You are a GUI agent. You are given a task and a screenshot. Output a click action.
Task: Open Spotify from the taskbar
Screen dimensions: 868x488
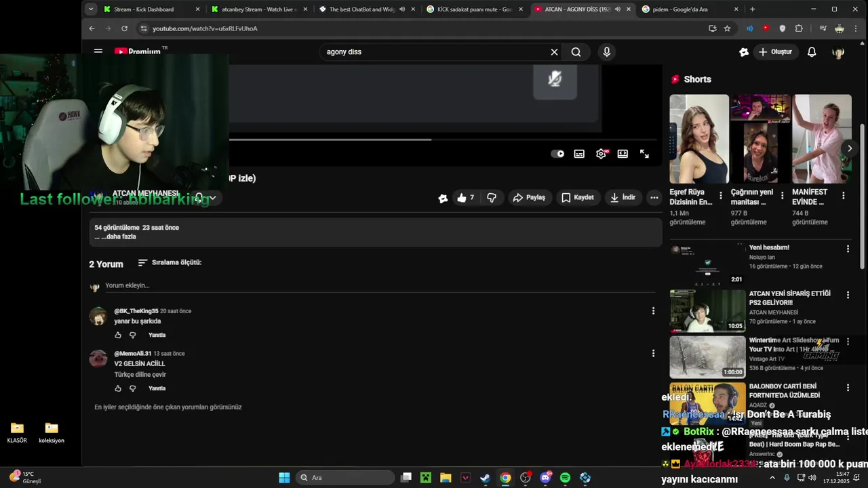[x=565, y=478]
